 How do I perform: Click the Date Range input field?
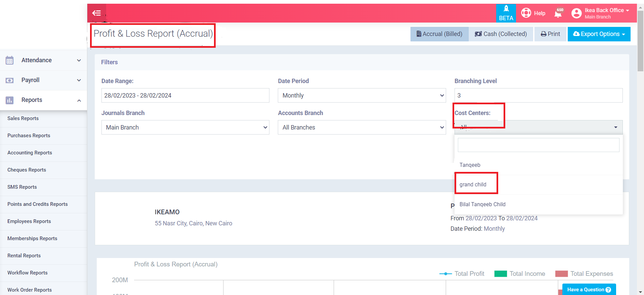point(185,96)
